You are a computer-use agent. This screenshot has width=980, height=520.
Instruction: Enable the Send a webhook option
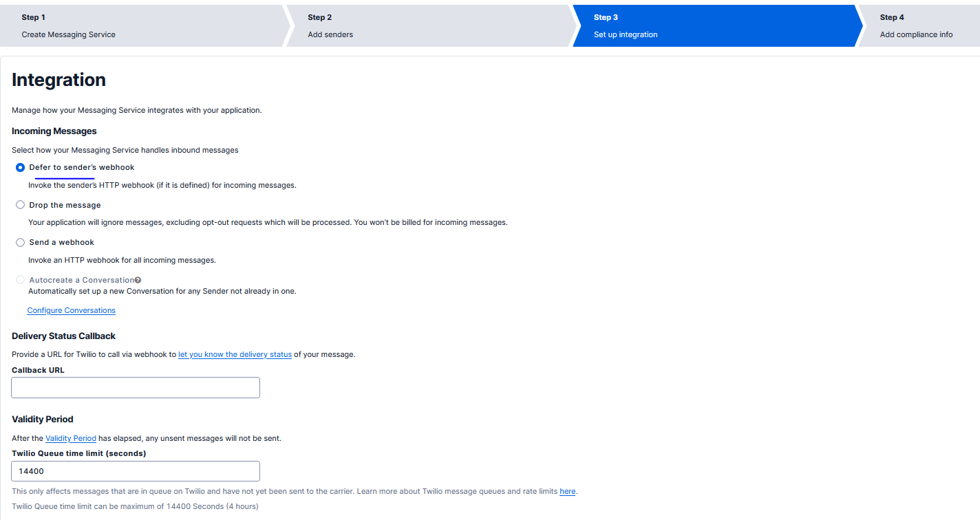21,242
